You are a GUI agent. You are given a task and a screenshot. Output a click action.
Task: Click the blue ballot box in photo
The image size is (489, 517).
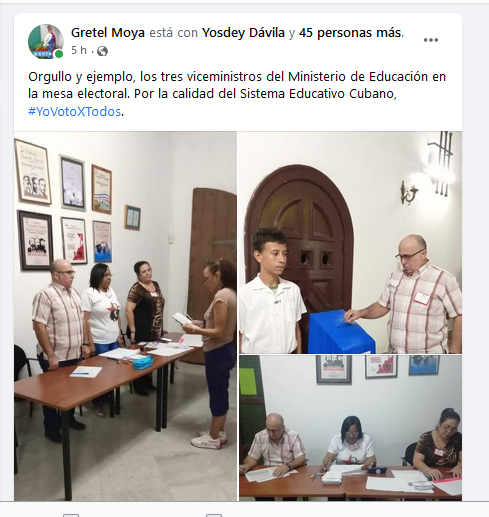[x=341, y=332]
